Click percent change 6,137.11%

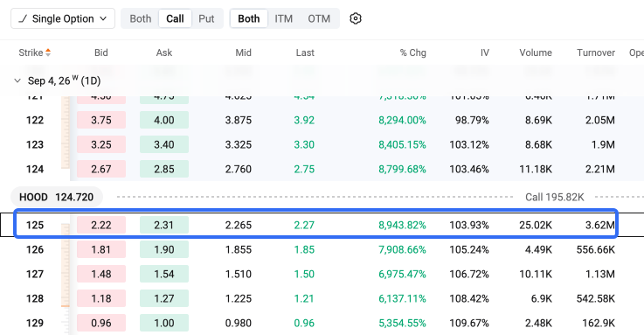point(402,298)
